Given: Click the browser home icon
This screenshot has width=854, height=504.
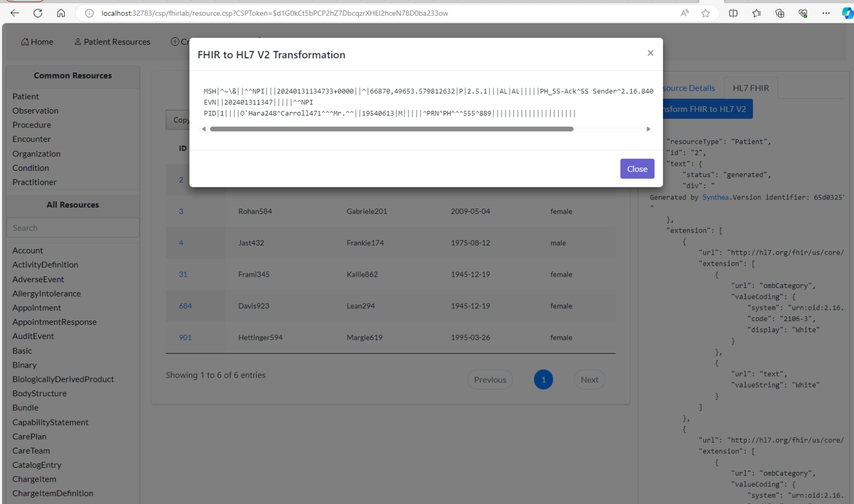Looking at the screenshot, I should (x=61, y=13).
